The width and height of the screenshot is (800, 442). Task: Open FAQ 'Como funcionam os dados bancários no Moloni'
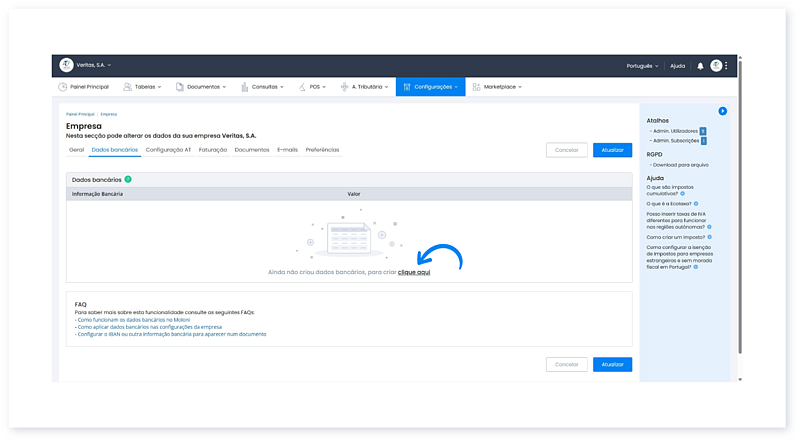point(134,320)
